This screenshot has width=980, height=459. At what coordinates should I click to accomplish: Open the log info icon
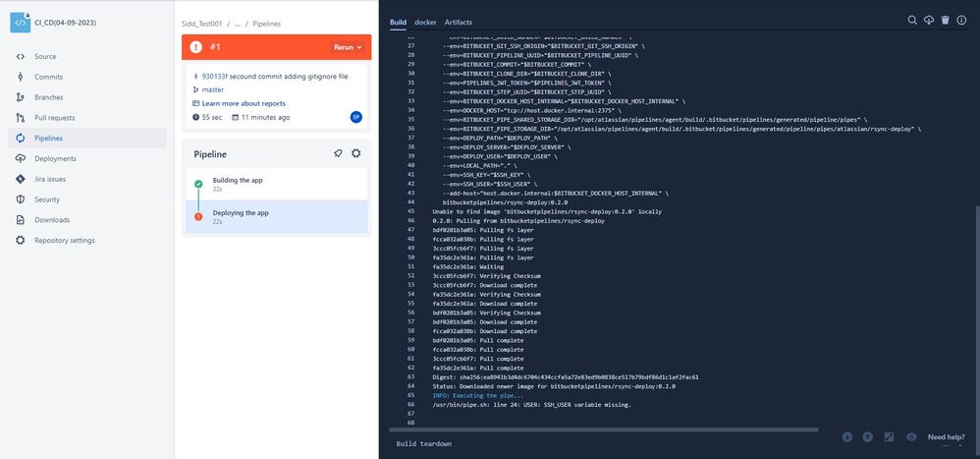tap(961, 20)
